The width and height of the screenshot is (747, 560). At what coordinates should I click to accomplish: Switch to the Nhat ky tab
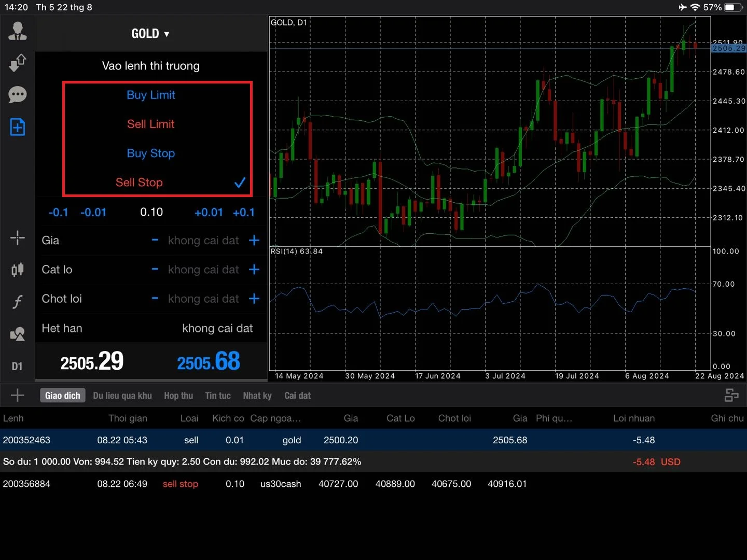click(257, 396)
